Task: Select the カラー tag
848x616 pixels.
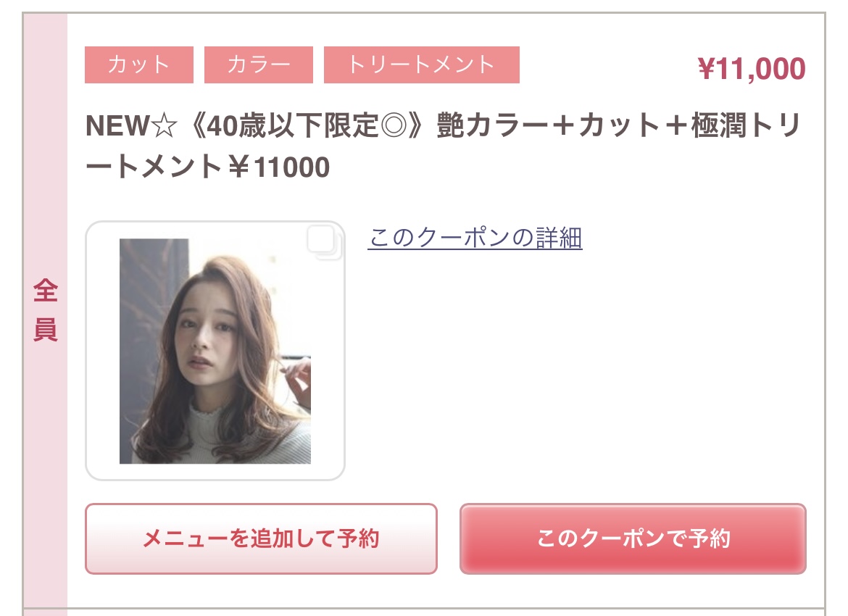Action: tap(259, 65)
